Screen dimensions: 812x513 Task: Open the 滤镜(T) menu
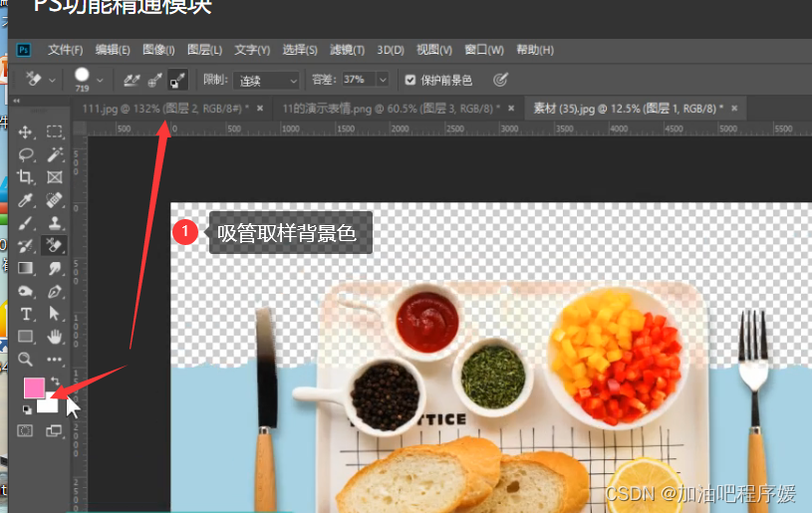pos(348,50)
